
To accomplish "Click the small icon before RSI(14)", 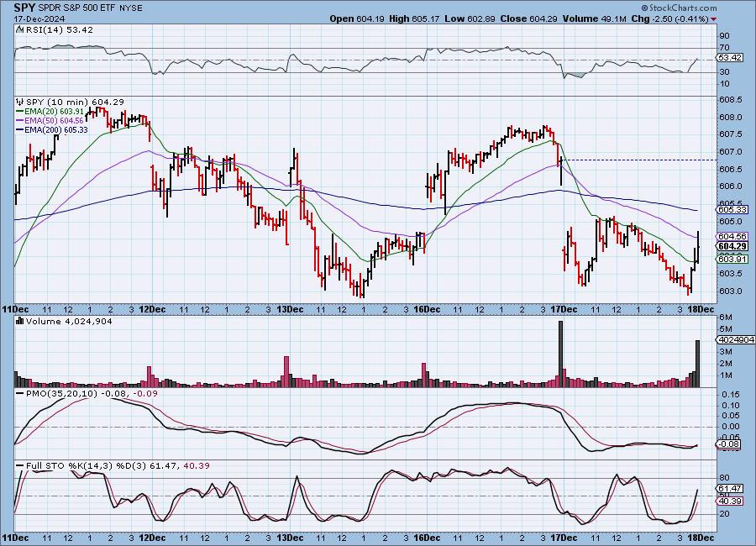I will point(20,29).
